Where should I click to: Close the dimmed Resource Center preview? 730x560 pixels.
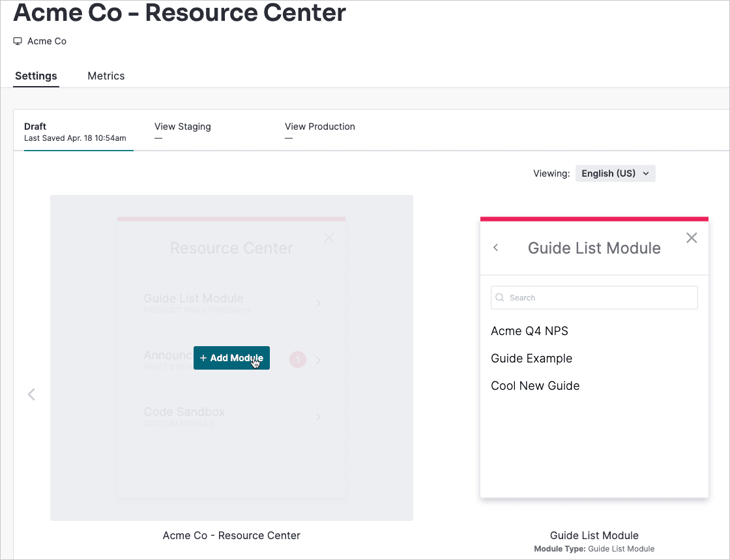pos(329,238)
